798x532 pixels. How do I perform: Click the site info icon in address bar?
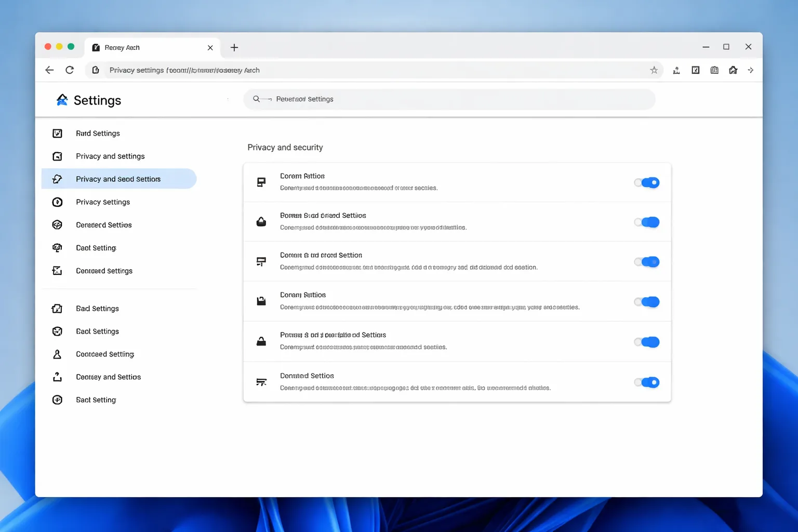(96, 70)
